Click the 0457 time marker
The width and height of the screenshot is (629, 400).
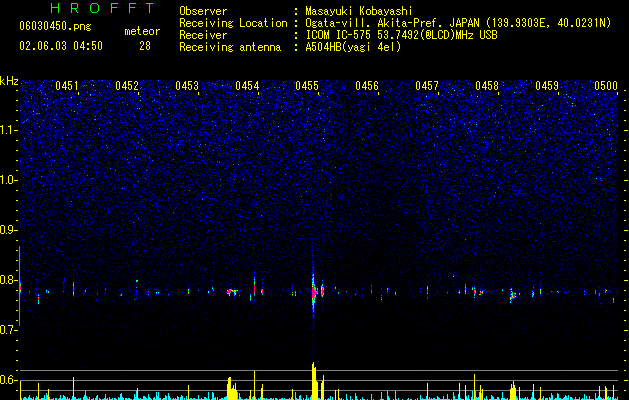(427, 86)
